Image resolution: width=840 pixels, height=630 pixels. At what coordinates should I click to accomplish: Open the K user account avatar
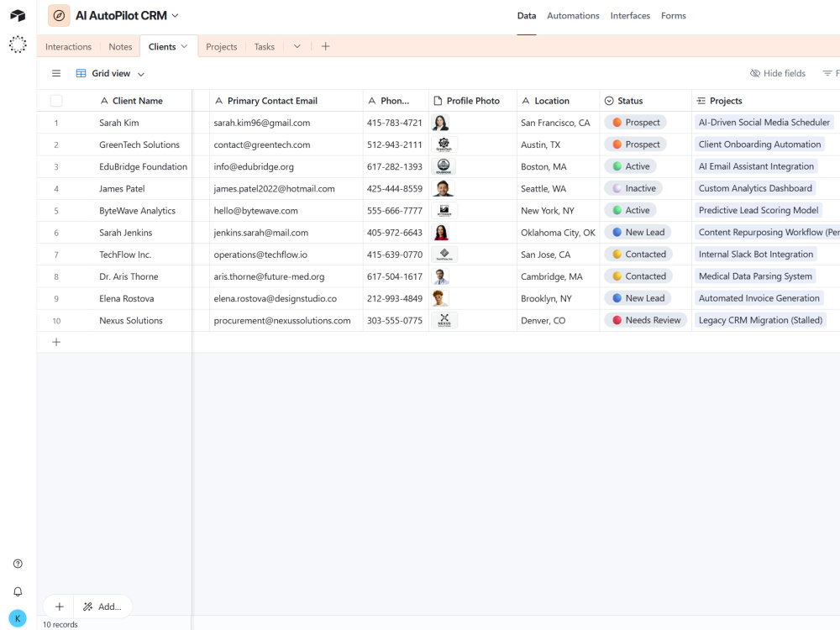pos(18,618)
